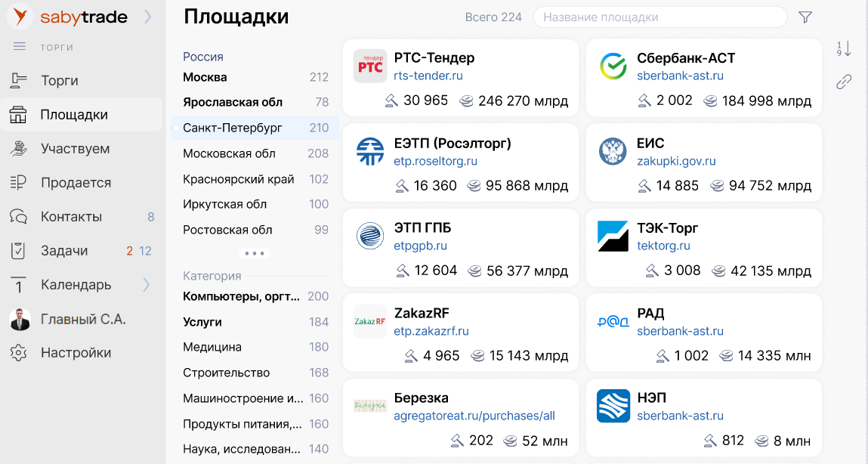868x464 pixels.
Task: Open the hamburger menu icon
Action: pyautogui.click(x=20, y=47)
